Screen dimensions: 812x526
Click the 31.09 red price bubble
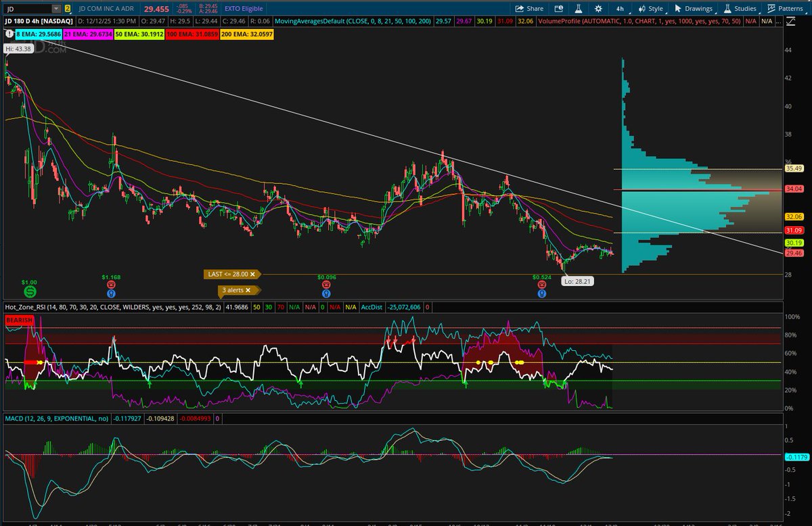(x=794, y=231)
